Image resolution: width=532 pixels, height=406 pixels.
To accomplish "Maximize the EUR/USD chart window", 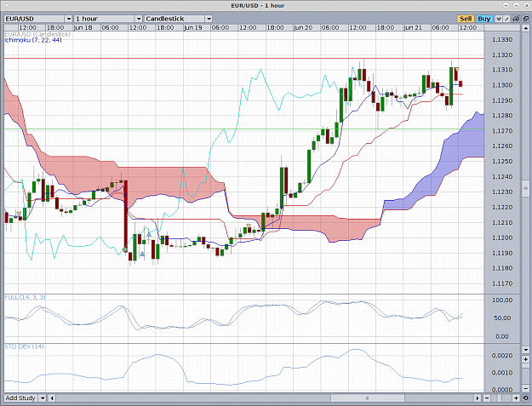I will point(516,5).
